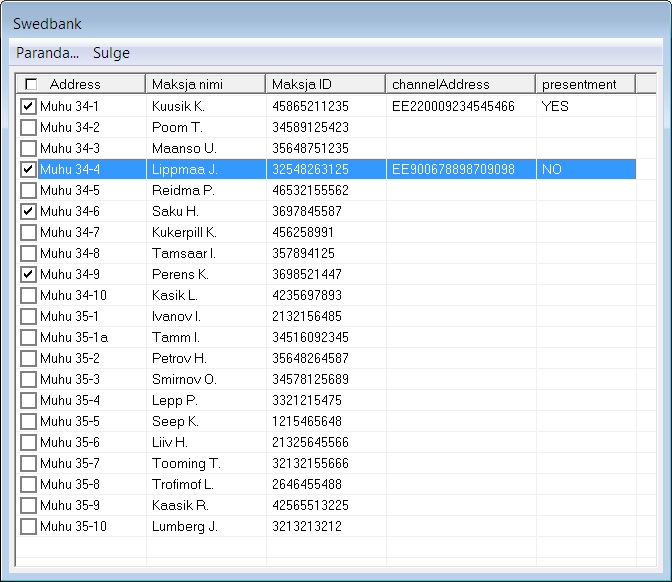Click payer ID 3697845587
The height and width of the screenshot is (582, 672).
307,211
